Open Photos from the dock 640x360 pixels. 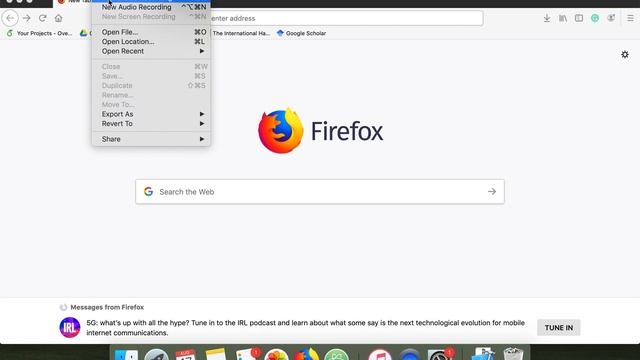point(276,355)
